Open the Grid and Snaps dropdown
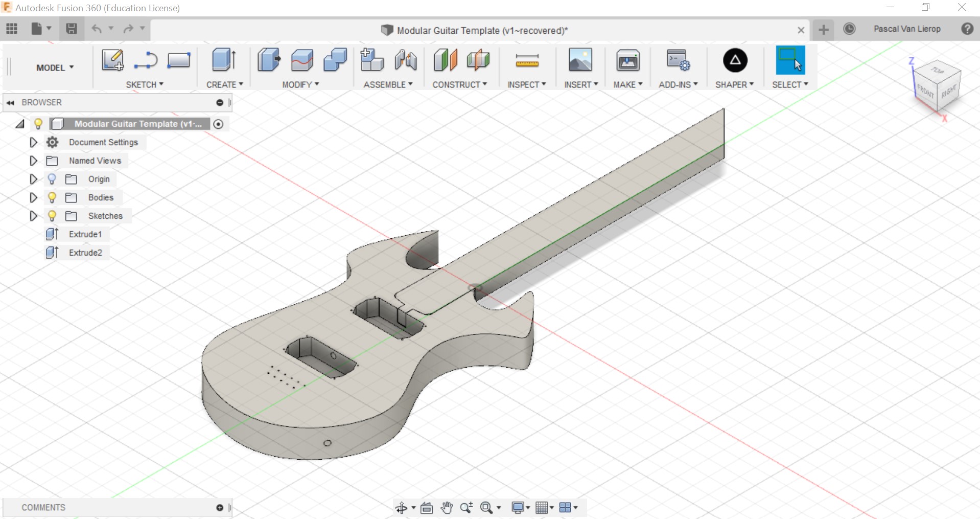Screen dimensions: 980x519 coord(545,508)
